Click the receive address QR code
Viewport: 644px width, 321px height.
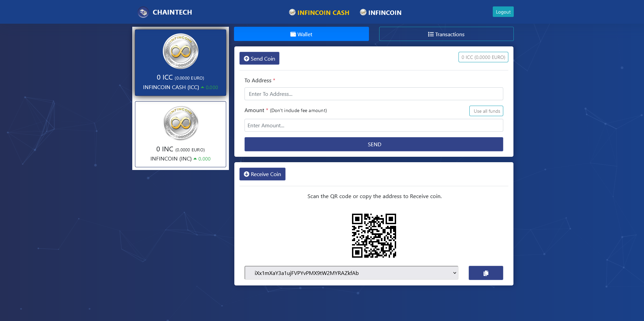tap(374, 236)
